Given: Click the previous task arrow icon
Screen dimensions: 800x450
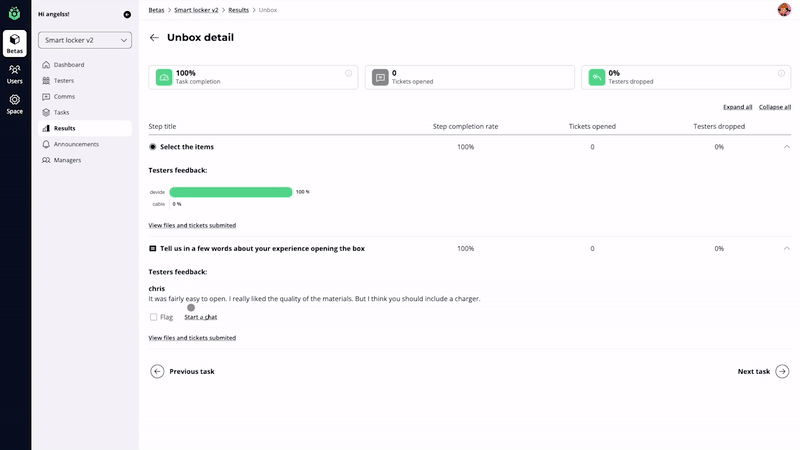Looking at the screenshot, I should point(157,371).
